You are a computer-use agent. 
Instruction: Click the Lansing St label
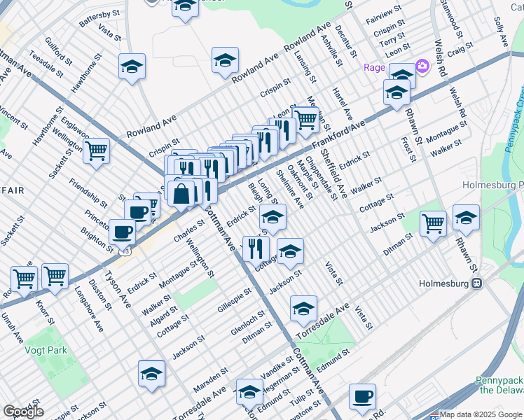tap(305, 67)
